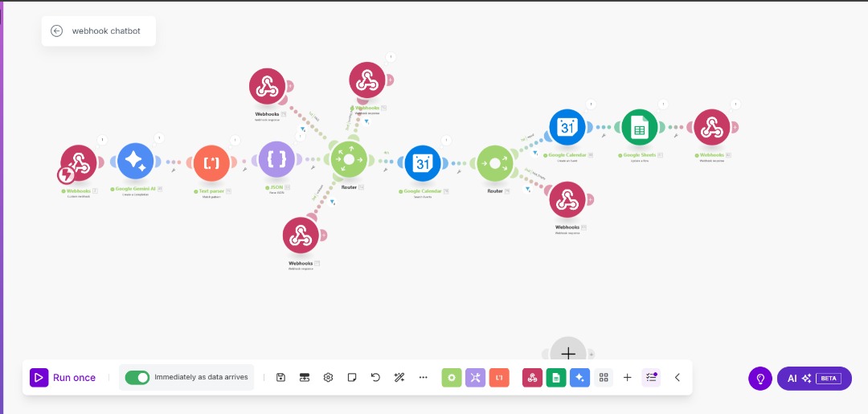Viewport: 868px width, 414px height.
Task: Open the filter icon on the first Router's bottom route
Action: coord(332,203)
